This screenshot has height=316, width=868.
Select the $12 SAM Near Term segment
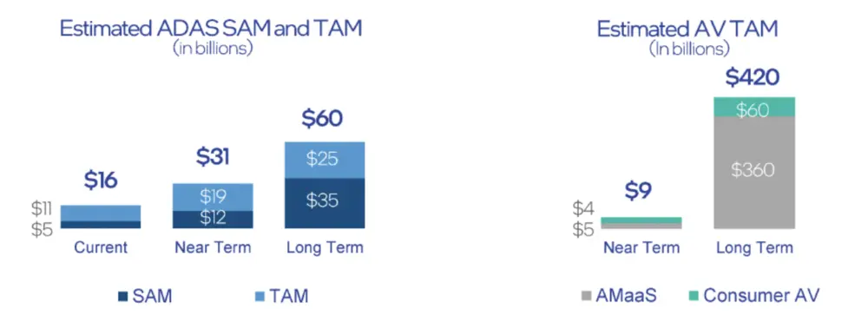(214, 219)
